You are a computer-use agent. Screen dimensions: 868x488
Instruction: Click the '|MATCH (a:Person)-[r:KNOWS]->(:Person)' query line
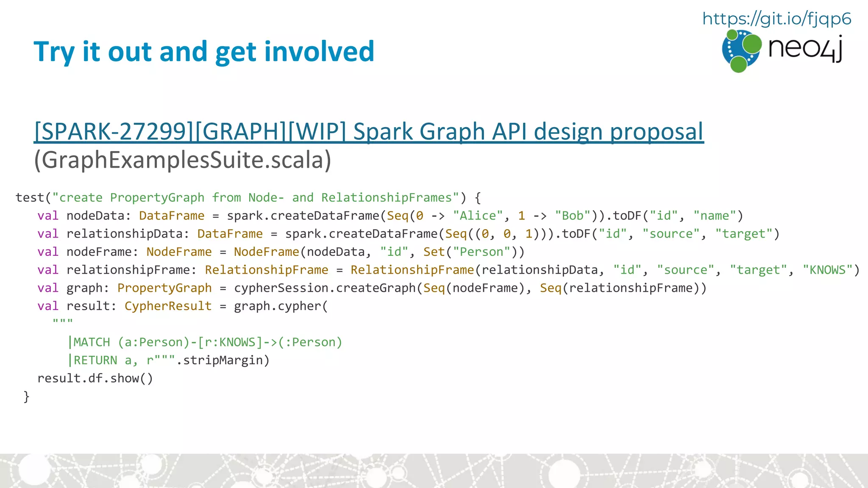[x=205, y=342]
